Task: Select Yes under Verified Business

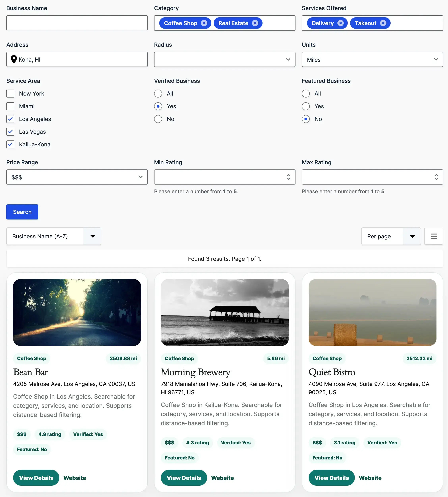Action: (x=158, y=106)
